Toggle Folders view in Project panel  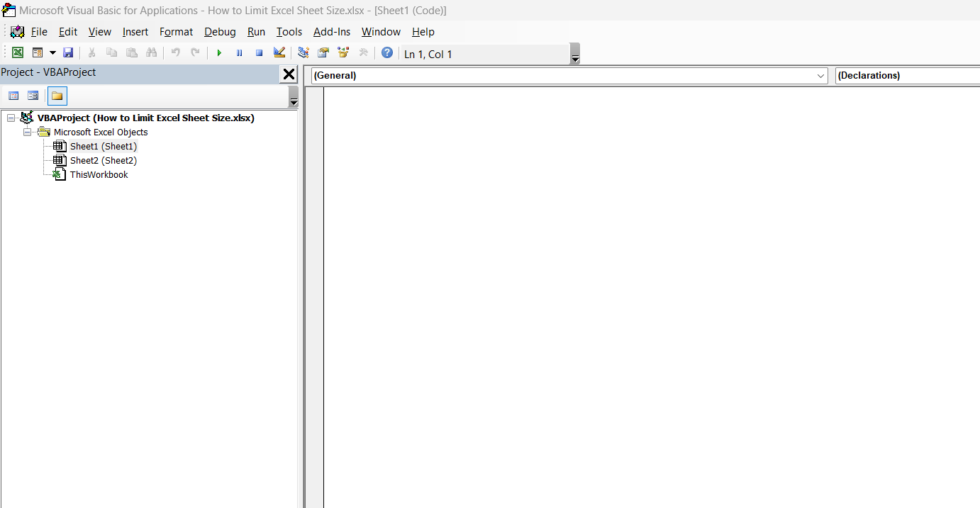click(x=57, y=96)
